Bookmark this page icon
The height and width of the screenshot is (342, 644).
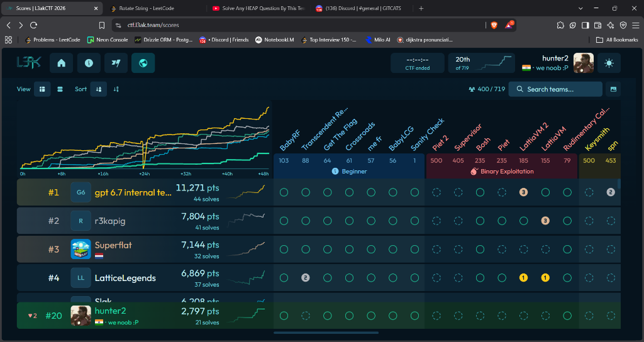coord(102,25)
